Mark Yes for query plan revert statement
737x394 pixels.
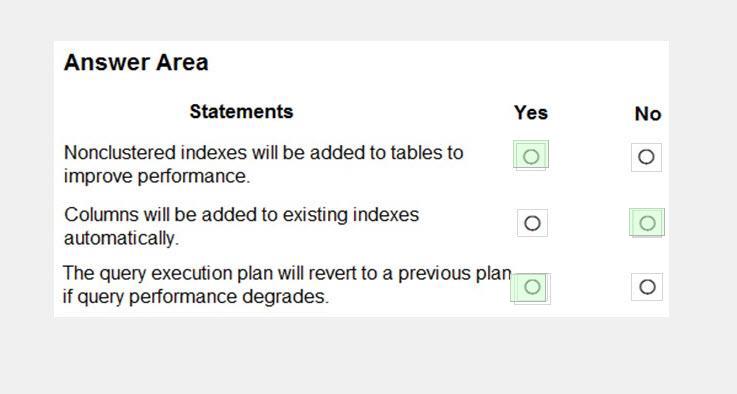pos(532,287)
